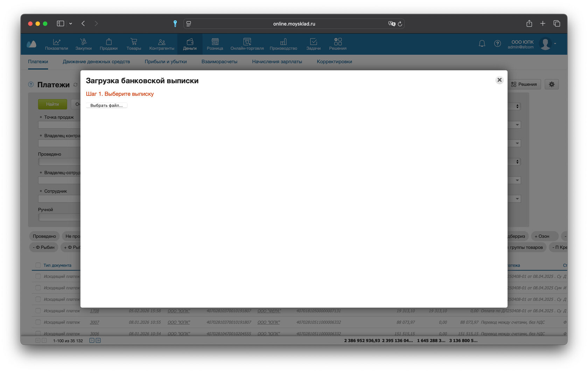Switch to Движение денежных средств tab
This screenshot has width=588, height=372.
tap(96, 62)
